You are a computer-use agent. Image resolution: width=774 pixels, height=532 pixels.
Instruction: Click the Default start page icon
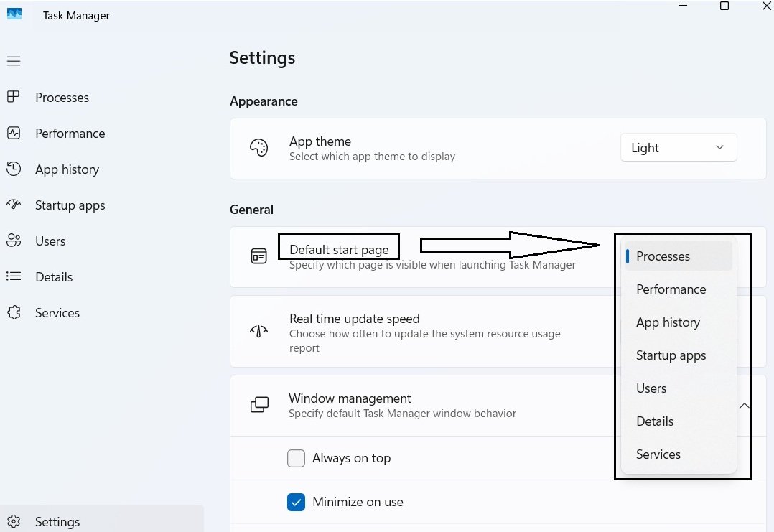point(258,256)
